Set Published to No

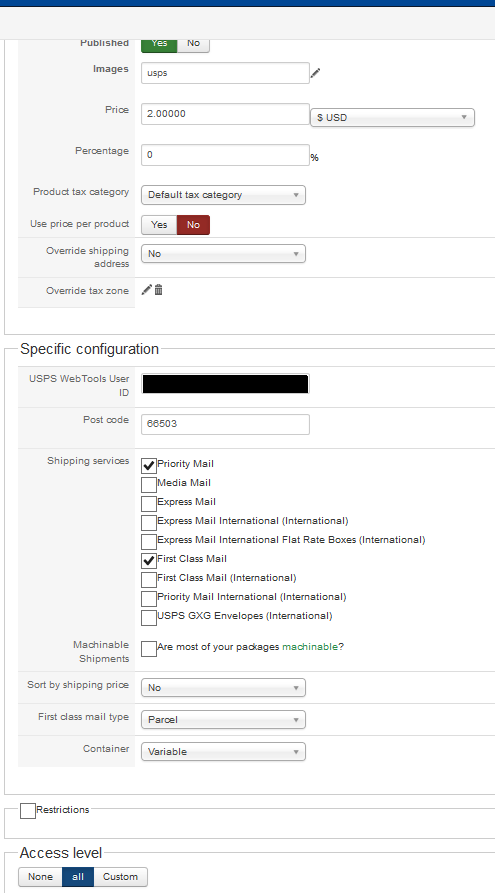(193, 43)
